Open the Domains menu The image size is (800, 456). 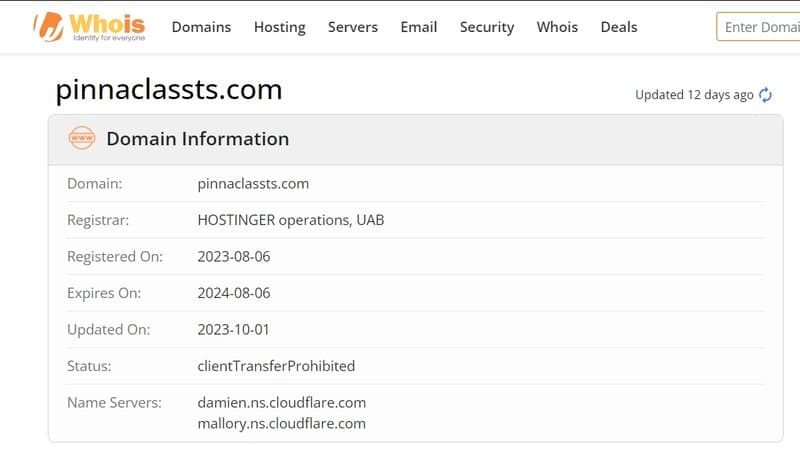(201, 27)
